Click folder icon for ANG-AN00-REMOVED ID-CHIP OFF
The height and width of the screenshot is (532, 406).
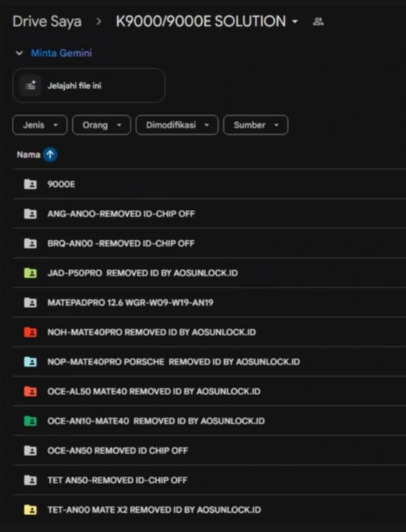coord(30,214)
